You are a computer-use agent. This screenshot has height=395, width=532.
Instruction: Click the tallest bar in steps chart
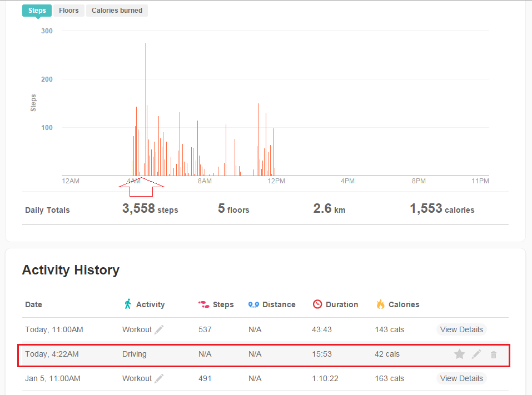coord(145,111)
